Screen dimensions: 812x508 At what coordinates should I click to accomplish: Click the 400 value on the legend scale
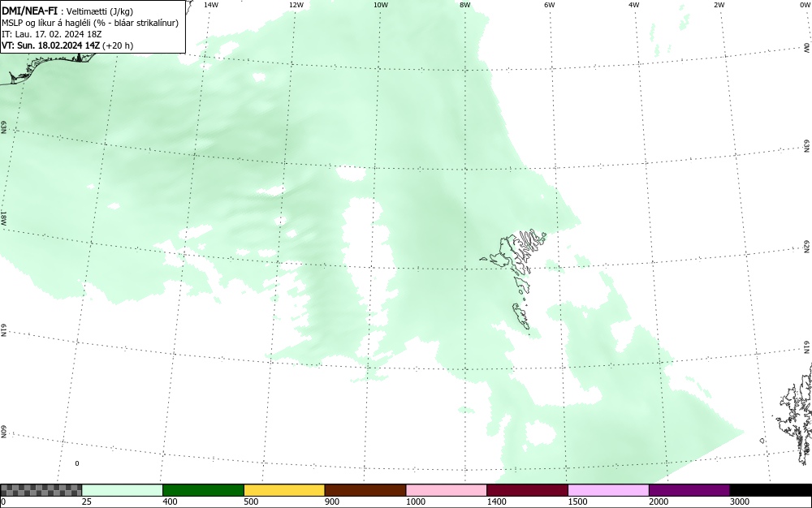click(x=170, y=502)
